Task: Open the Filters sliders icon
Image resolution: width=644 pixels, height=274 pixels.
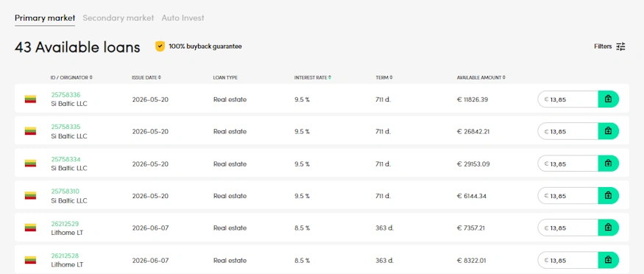Action: click(x=620, y=46)
